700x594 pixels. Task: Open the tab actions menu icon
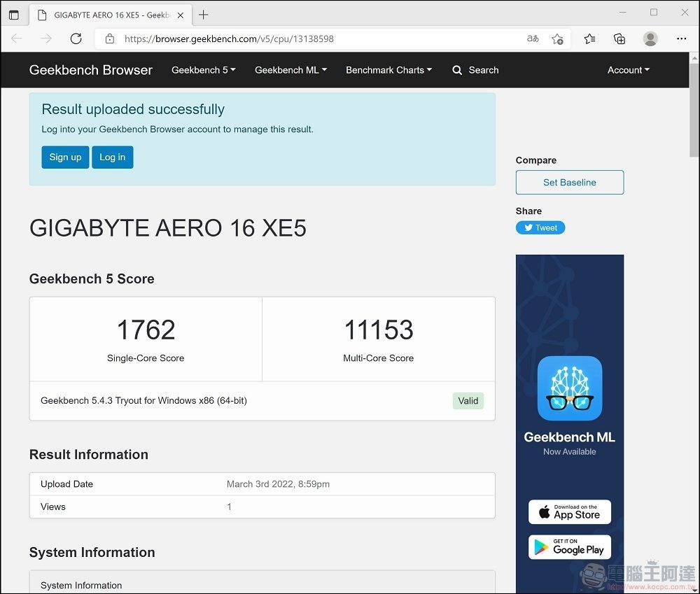pyautogui.click(x=14, y=15)
